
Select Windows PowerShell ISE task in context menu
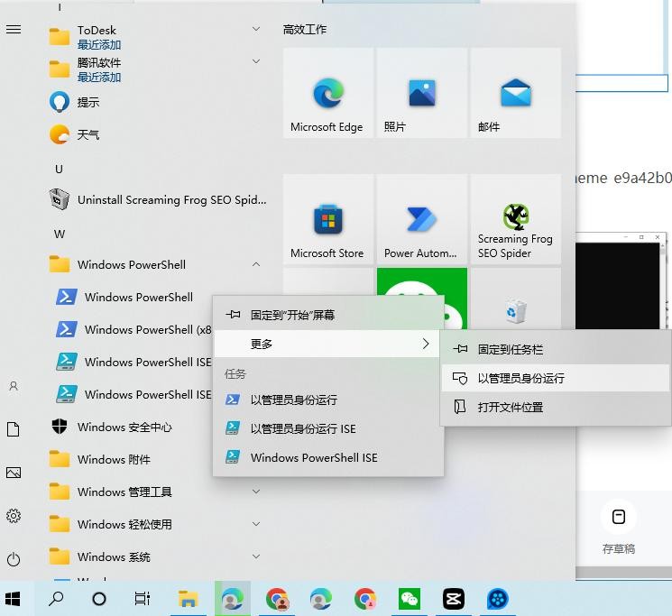(328, 457)
